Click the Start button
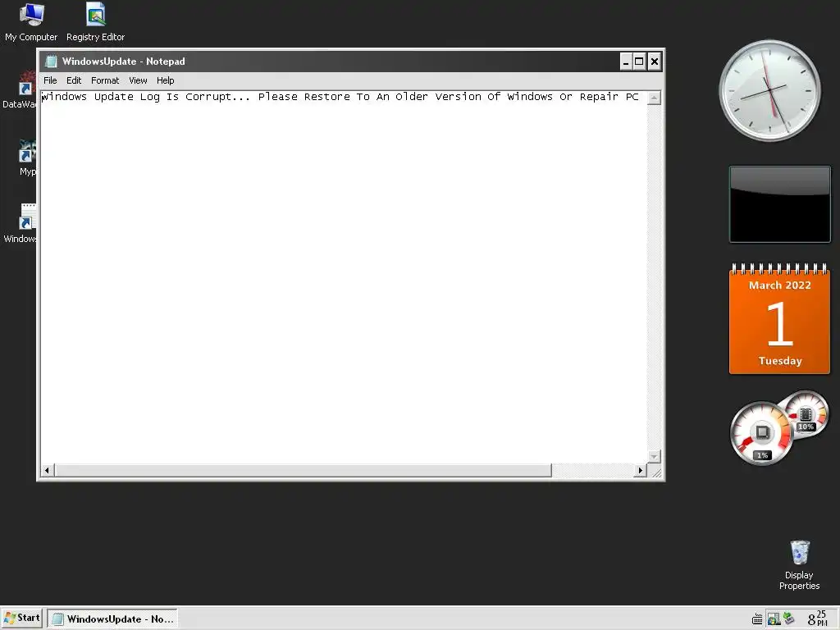Screen dimensions: 840x630 (22, 619)
